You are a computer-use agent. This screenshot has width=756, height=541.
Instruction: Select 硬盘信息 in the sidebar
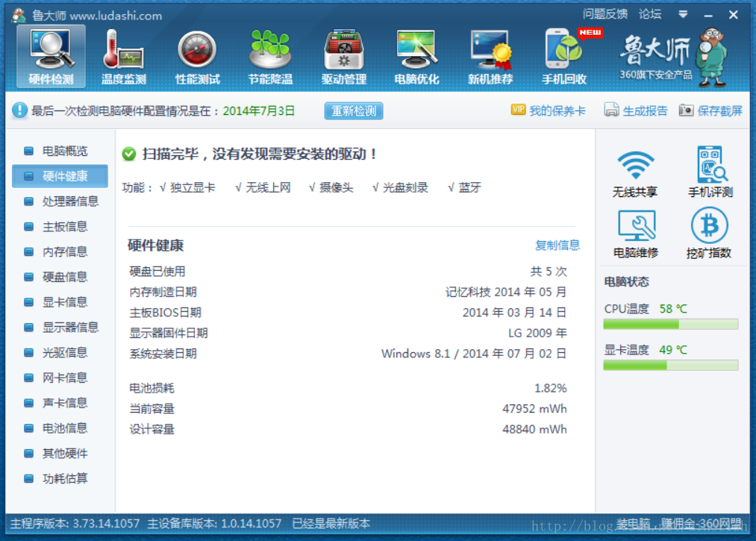[x=60, y=277]
